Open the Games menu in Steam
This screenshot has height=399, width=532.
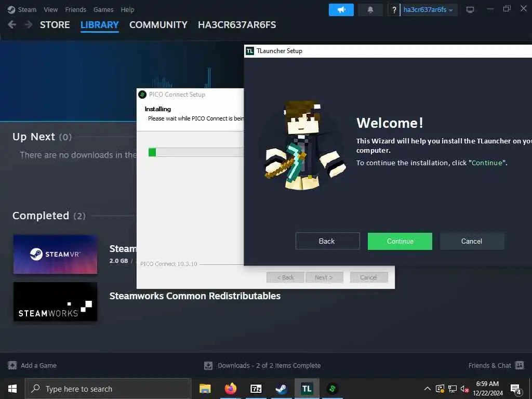click(x=103, y=9)
